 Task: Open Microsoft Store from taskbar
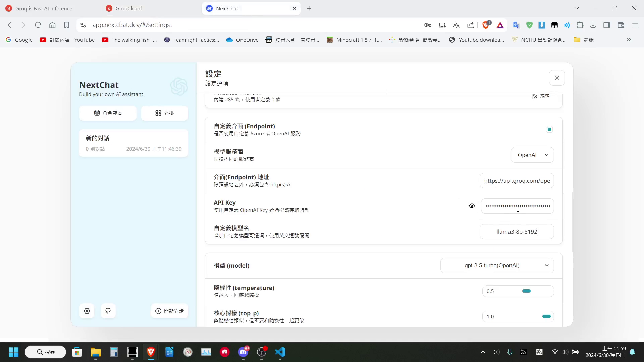77,352
